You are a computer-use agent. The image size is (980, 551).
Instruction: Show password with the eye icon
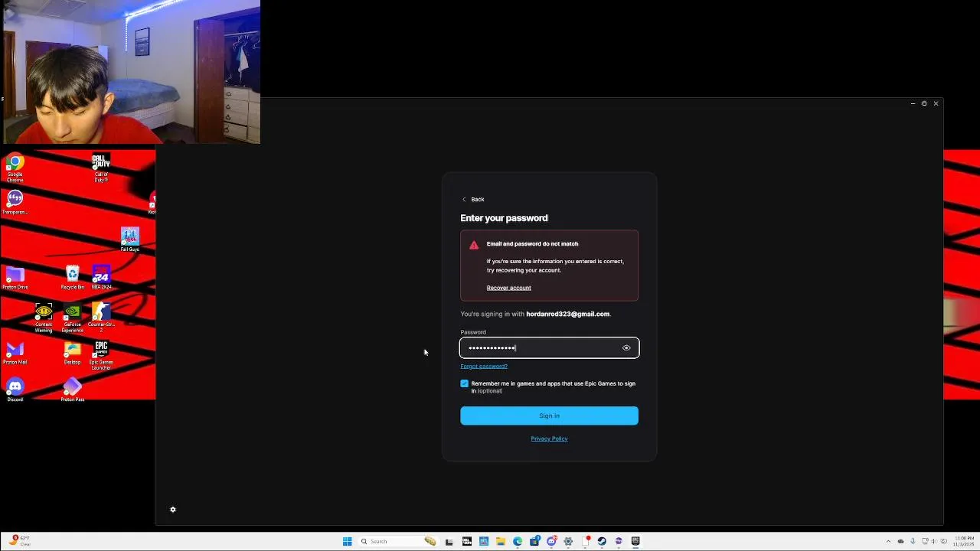click(x=626, y=348)
